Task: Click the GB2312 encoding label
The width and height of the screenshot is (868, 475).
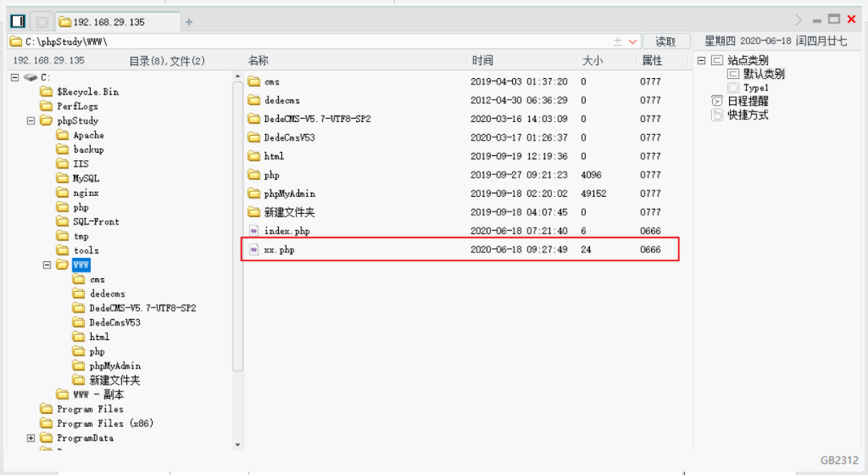Action: pyautogui.click(x=839, y=461)
